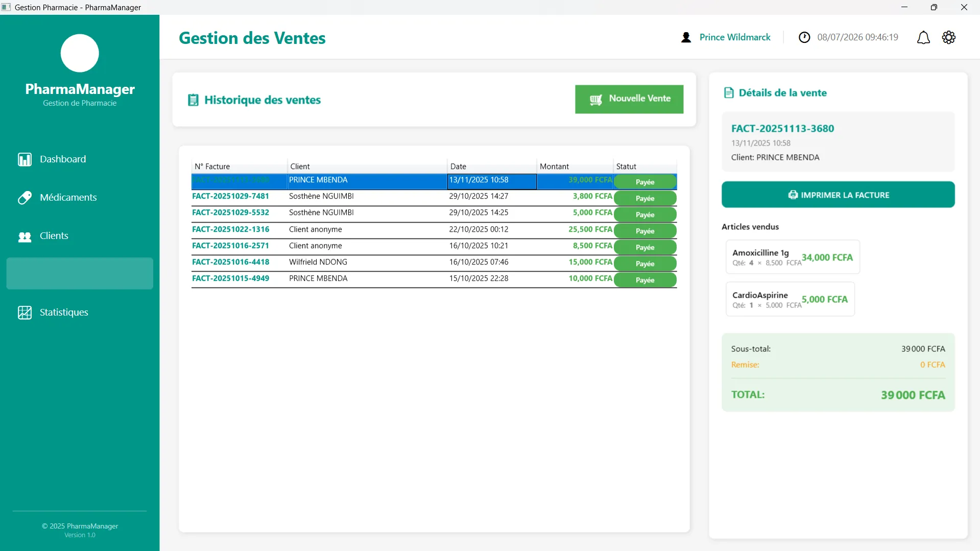Click Payée badge in selected row

(645, 182)
